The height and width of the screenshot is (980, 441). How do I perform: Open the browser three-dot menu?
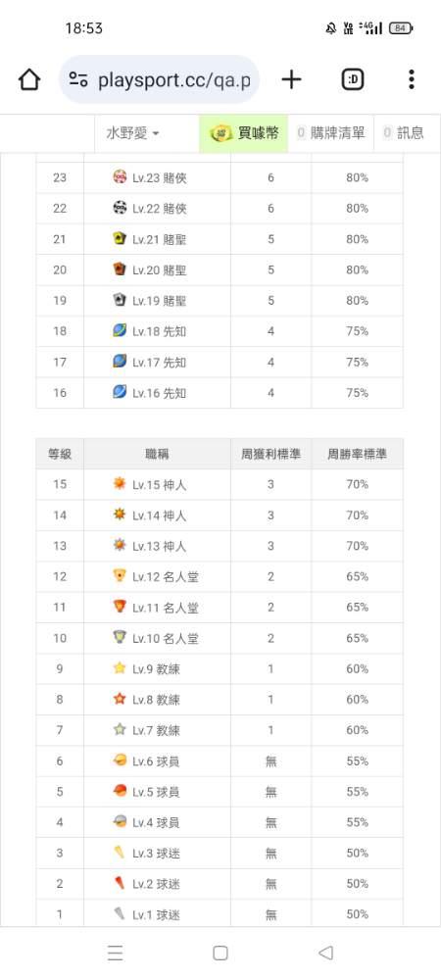pos(411,79)
